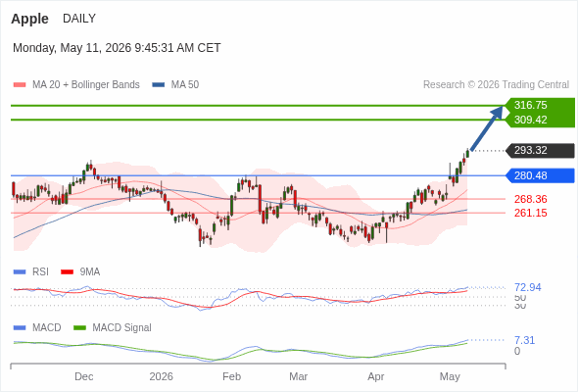Click the green MACD Signal legend marker

click(x=79, y=328)
